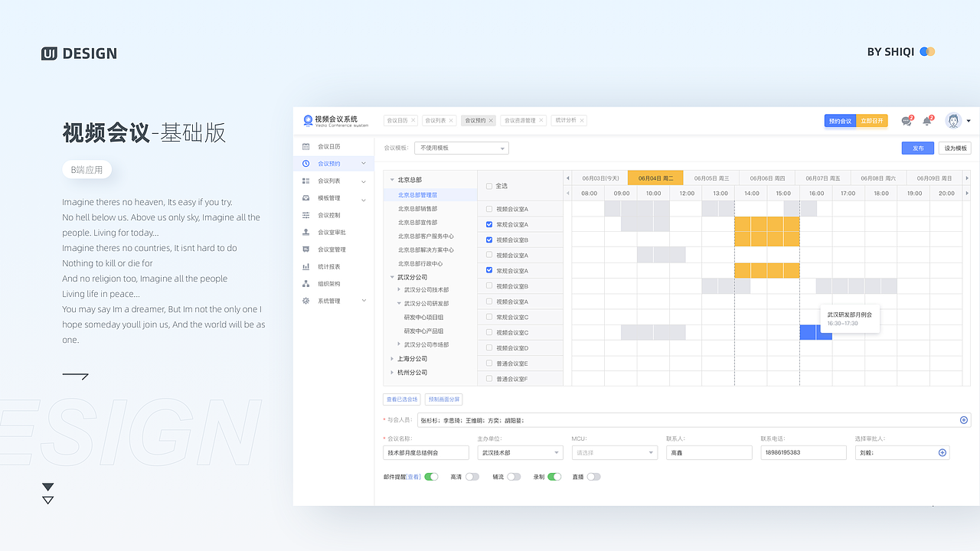Click the 设为模板 button
Image resolution: width=980 pixels, height=551 pixels.
click(x=955, y=148)
